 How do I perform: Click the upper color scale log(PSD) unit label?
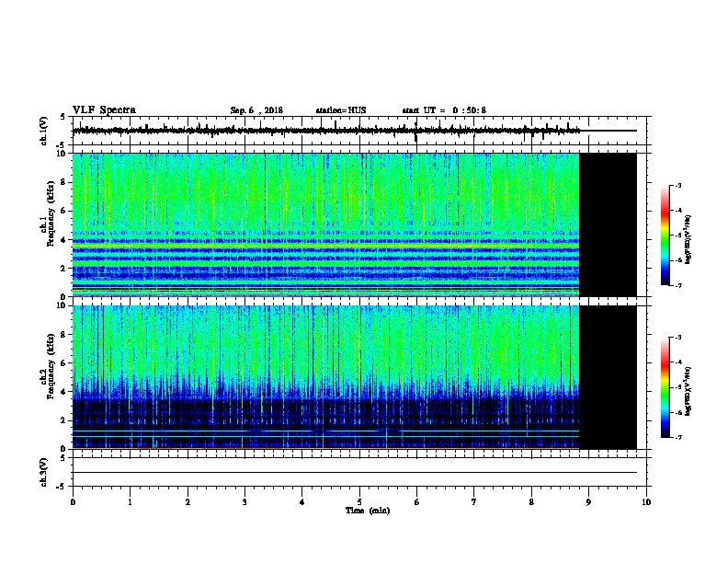click(x=688, y=240)
